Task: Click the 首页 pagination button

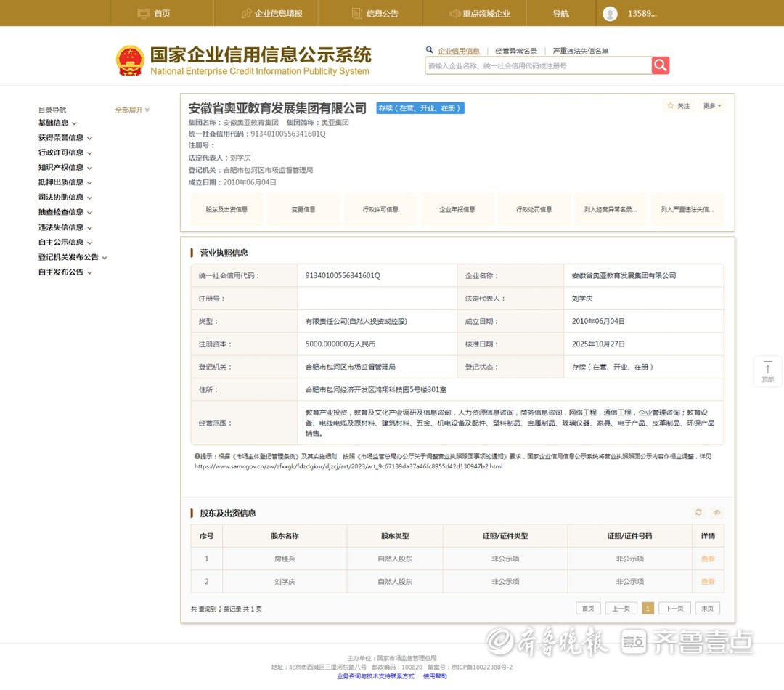Action: click(x=588, y=609)
